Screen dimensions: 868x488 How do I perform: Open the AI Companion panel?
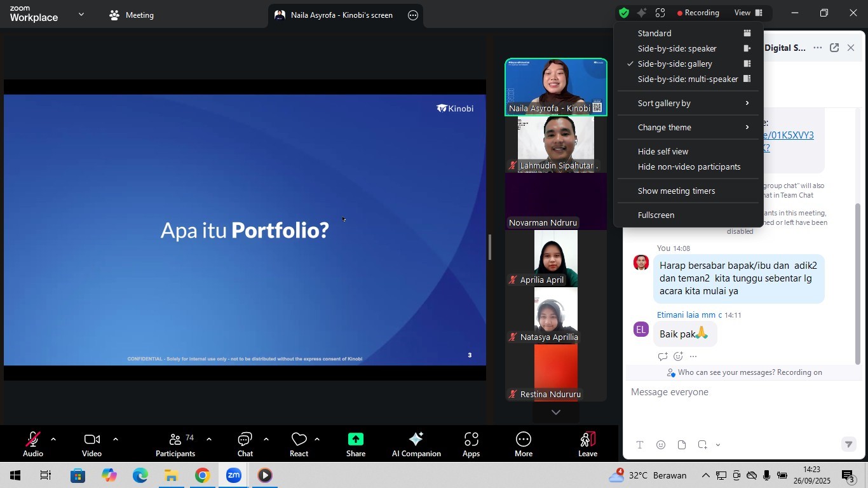pos(416,444)
